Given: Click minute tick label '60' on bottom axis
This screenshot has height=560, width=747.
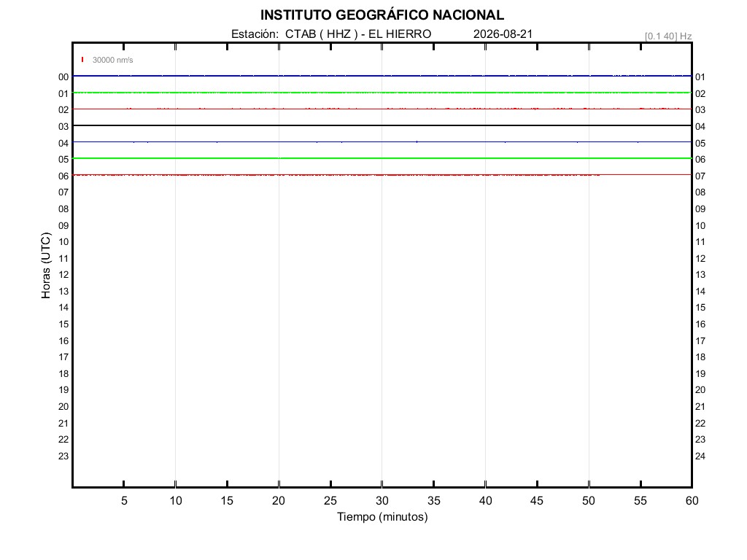Looking at the screenshot, I should pos(692,500).
